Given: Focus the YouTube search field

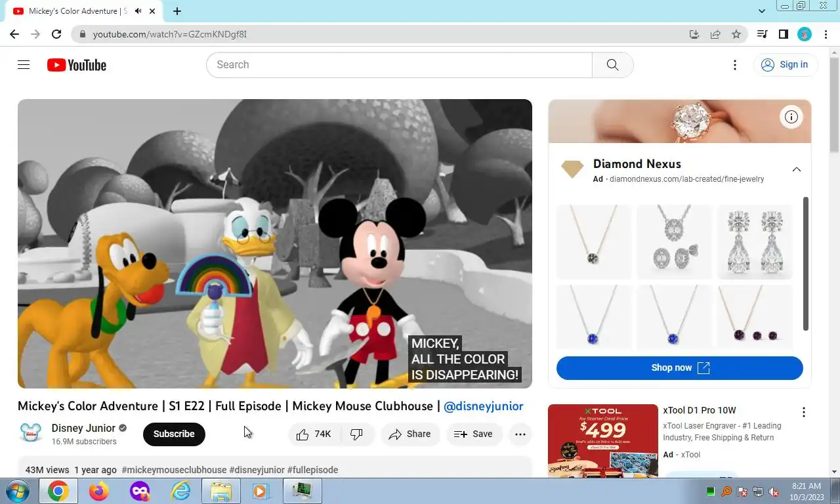Looking at the screenshot, I should pyautogui.click(x=399, y=64).
